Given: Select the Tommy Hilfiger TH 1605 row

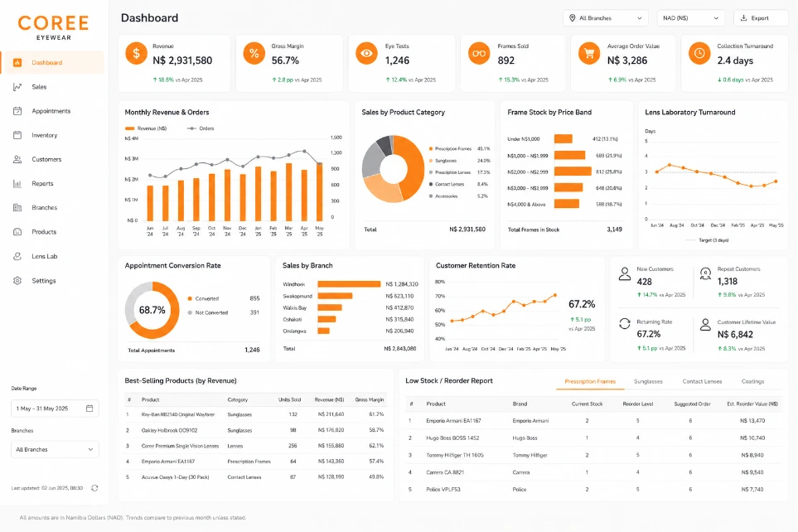Looking at the screenshot, I should pos(593,455).
